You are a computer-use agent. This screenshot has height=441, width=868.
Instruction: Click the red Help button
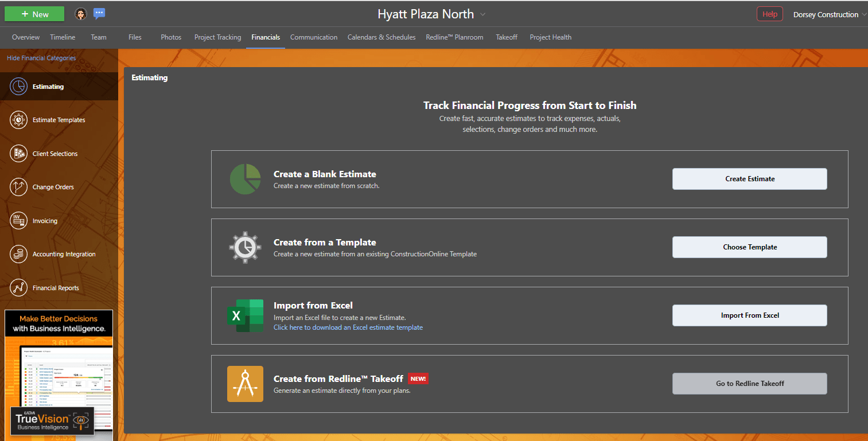click(x=769, y=14)
